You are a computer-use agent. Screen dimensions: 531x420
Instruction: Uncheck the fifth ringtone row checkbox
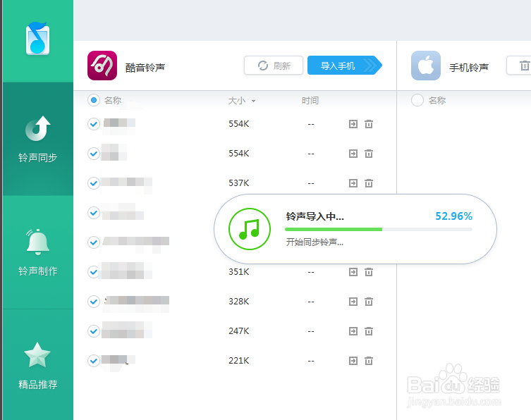pos(94,242)
